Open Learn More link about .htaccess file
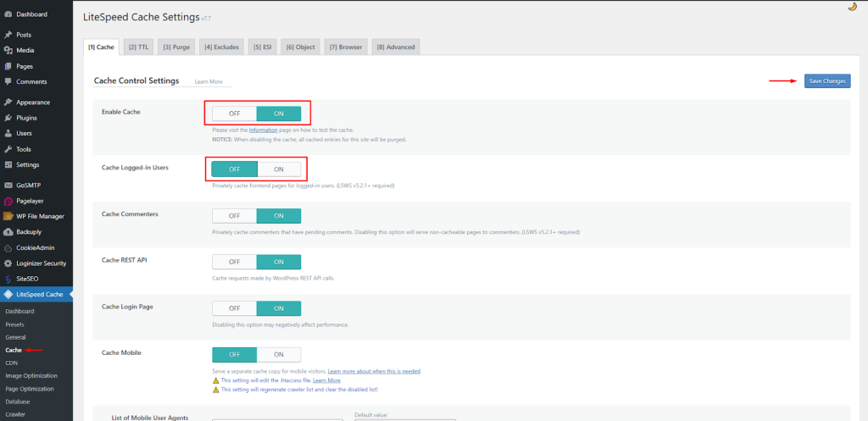 click(326, 380)
